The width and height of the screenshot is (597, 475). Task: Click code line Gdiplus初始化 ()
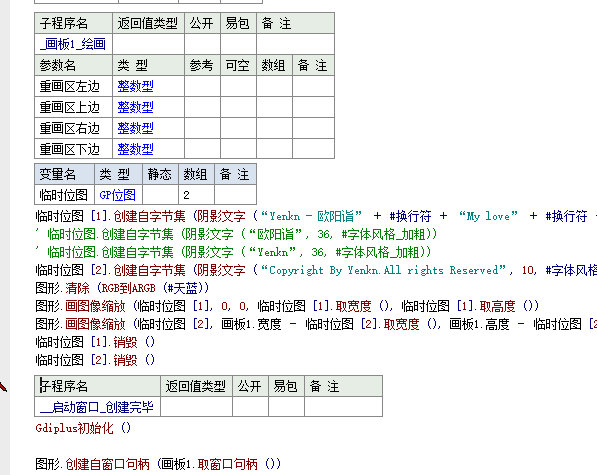pyautogui.click(x=83, y=428)
